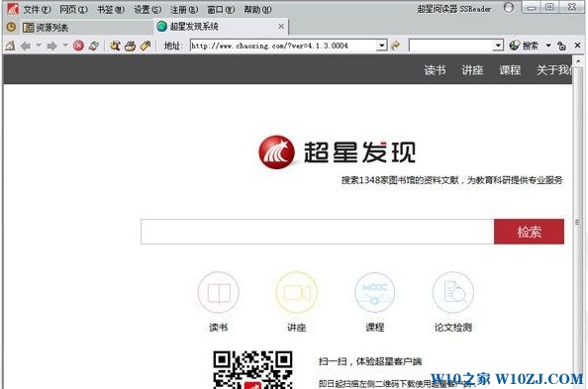Go back with the left arrow

coord(26,47)
